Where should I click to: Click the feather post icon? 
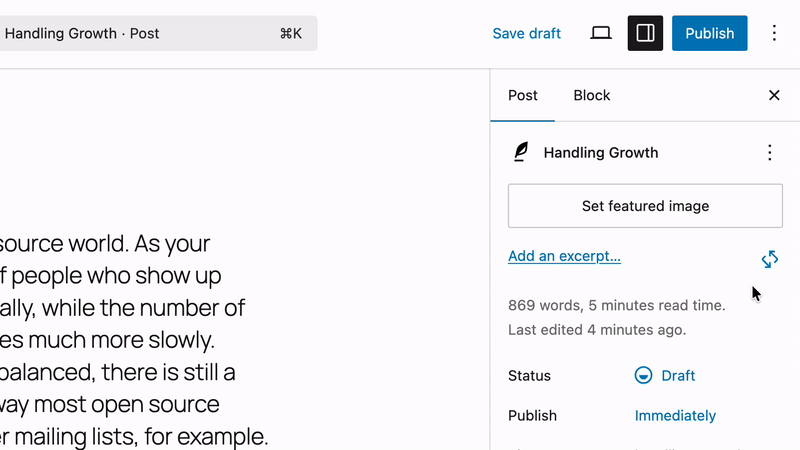pos(520,152)
